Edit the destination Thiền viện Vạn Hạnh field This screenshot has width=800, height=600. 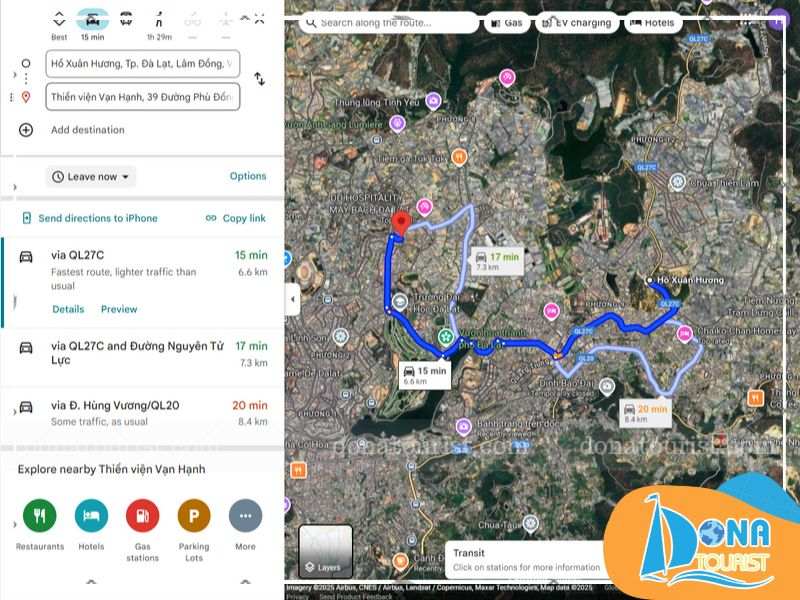(143, 97)
